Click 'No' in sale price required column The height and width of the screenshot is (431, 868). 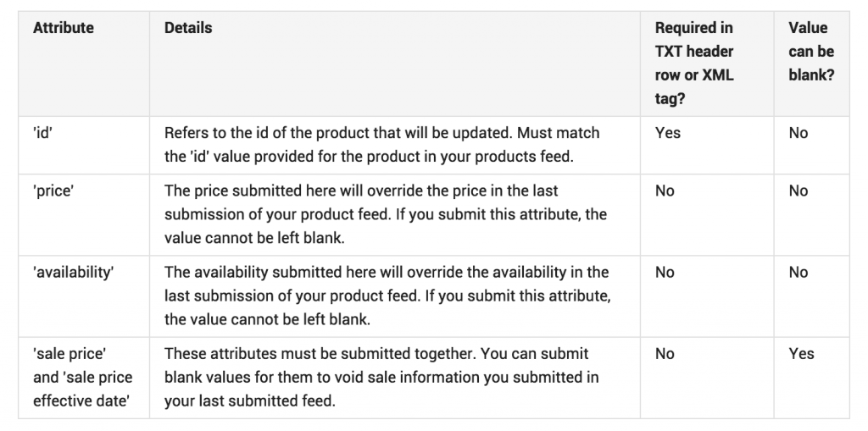(665, 354)
